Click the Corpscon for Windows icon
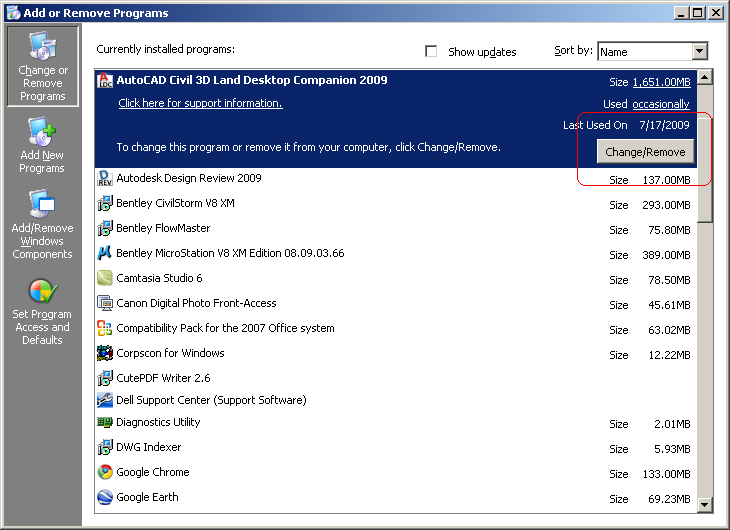The image size is (730, 530). point(105,353)
